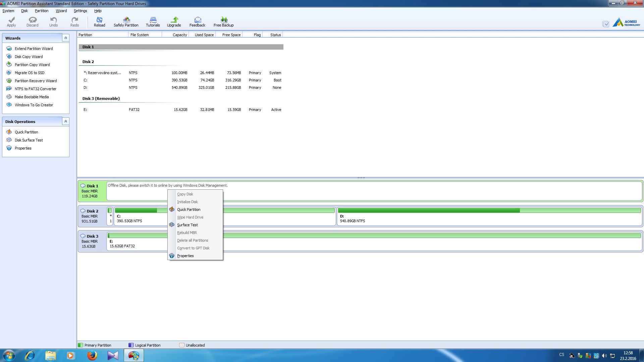Image resolution: width=644 pixels, height=362 pixels.
Task: Select the C: NTFS partition row
Action: point(181,80)
